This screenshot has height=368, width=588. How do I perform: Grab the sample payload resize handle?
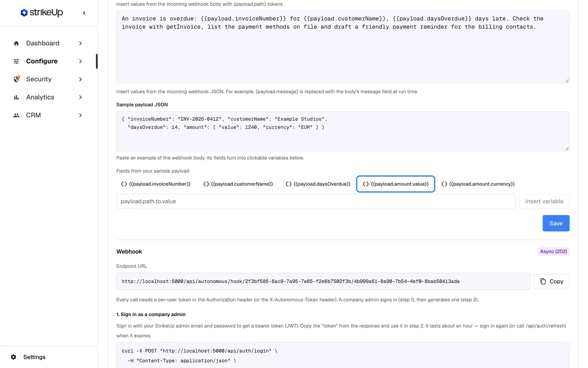(x=567, y=149)
